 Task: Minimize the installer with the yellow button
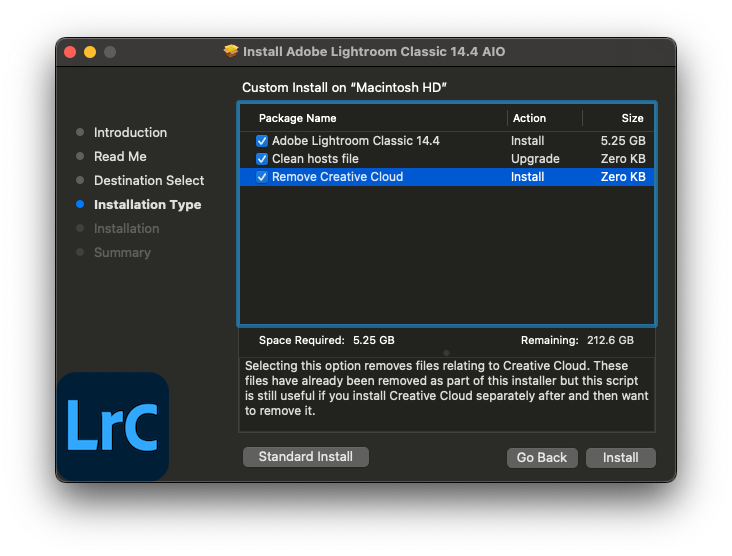(x=90, y=52)
